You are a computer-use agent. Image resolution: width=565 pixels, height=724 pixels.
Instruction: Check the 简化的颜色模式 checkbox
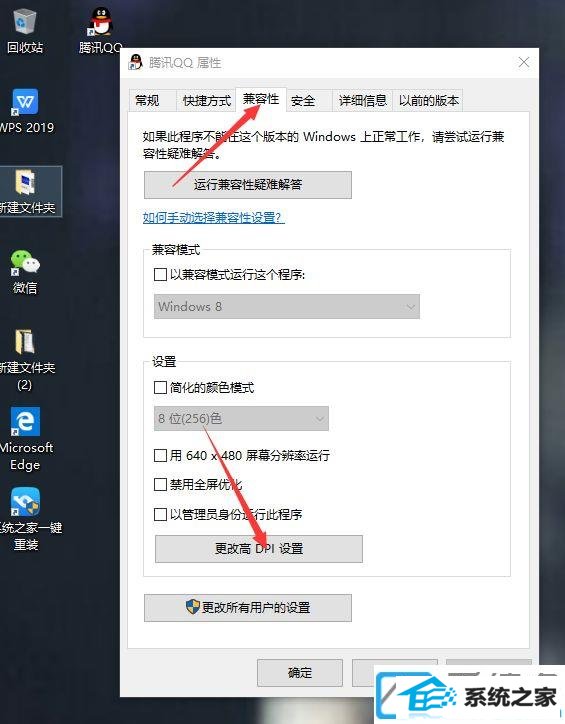pos(160,387)
